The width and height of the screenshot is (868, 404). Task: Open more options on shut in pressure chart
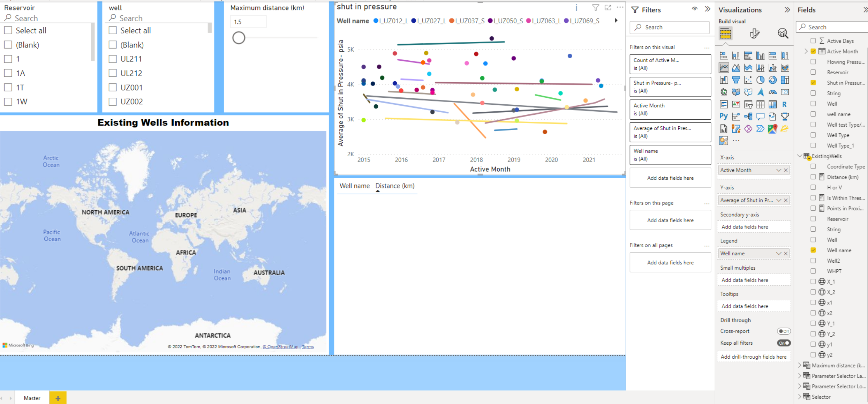pos(620,7)
